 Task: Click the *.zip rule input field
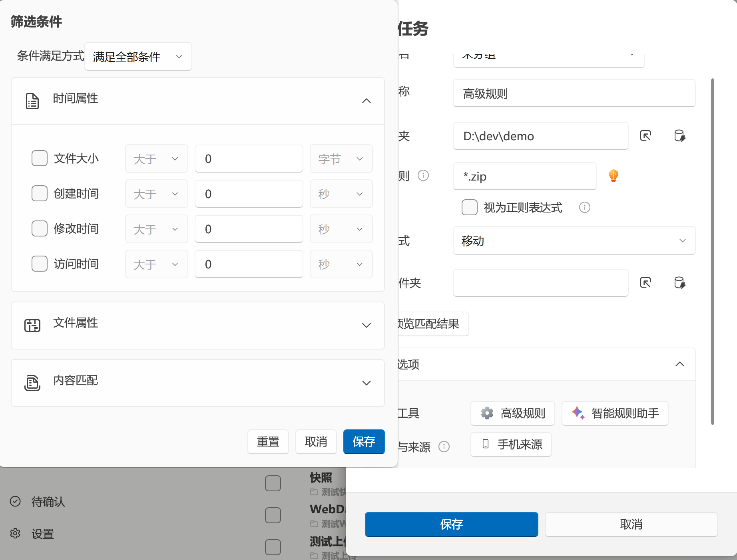(525, 176)
